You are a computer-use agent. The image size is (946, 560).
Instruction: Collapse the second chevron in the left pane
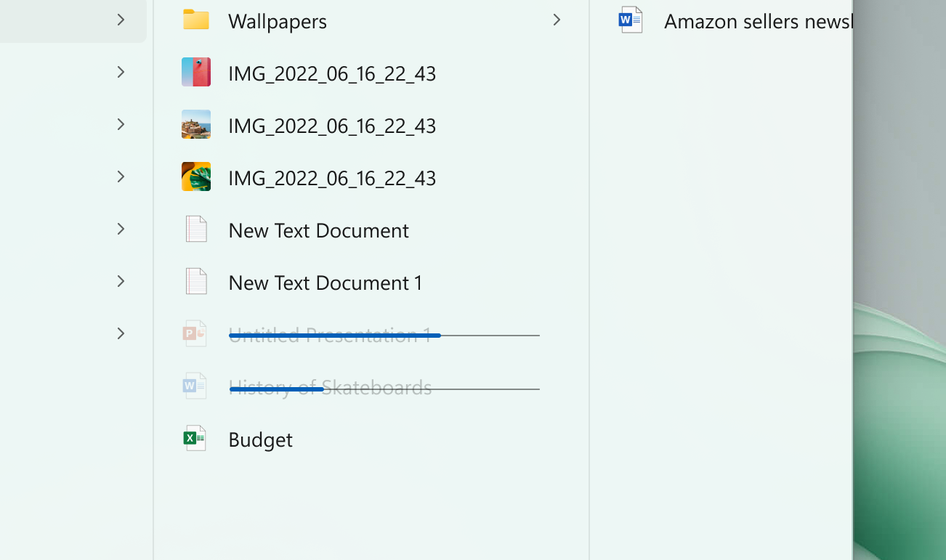(x=121, y=72)
